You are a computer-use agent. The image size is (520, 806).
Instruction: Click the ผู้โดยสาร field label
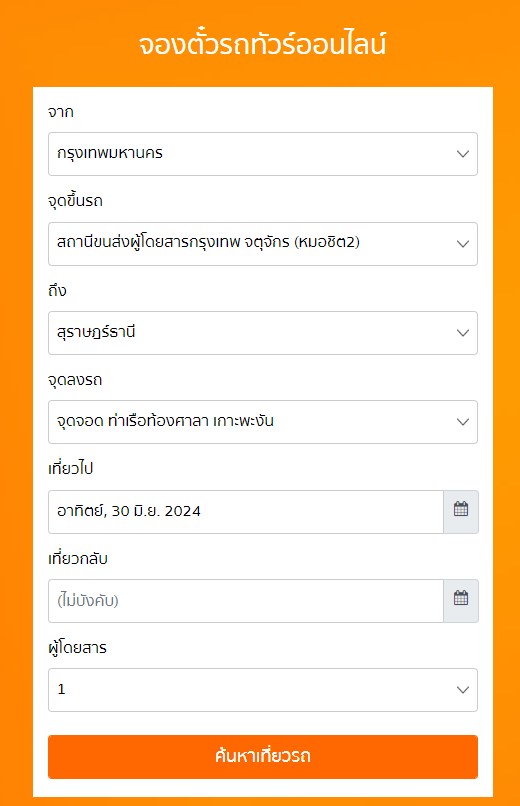(78, 648)
